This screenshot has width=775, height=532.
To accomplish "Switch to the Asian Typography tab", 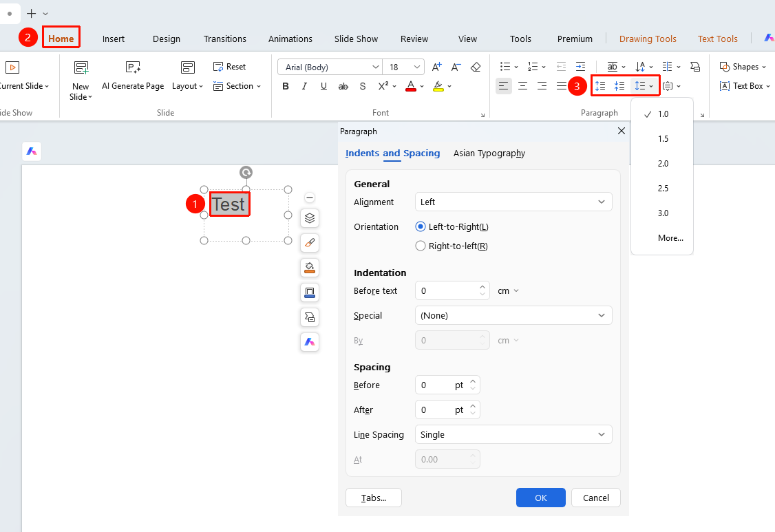I will point(489,153).
